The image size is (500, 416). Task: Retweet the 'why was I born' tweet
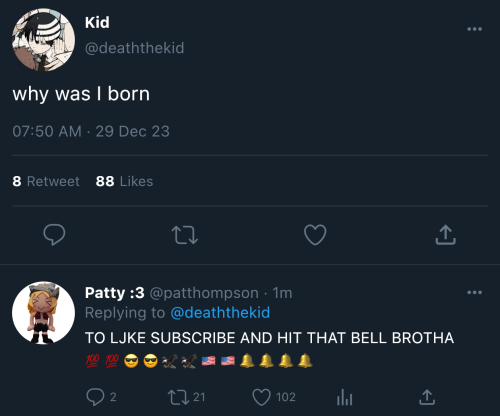[185, 235]
